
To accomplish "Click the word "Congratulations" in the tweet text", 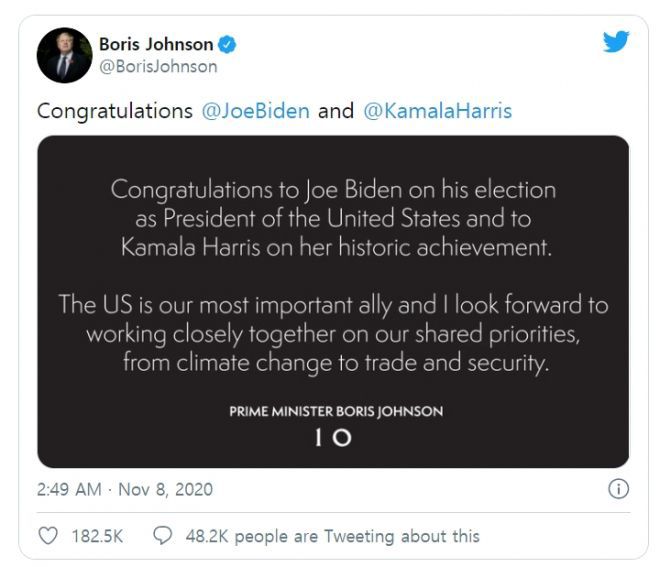I will [115, 111].
